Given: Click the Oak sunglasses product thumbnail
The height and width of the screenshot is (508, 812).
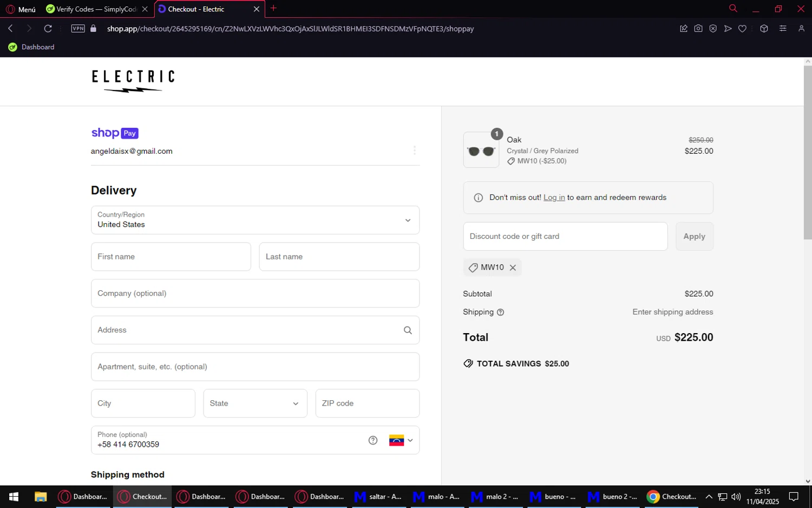Looking at the screenshot, I should (x=481, y=150).
